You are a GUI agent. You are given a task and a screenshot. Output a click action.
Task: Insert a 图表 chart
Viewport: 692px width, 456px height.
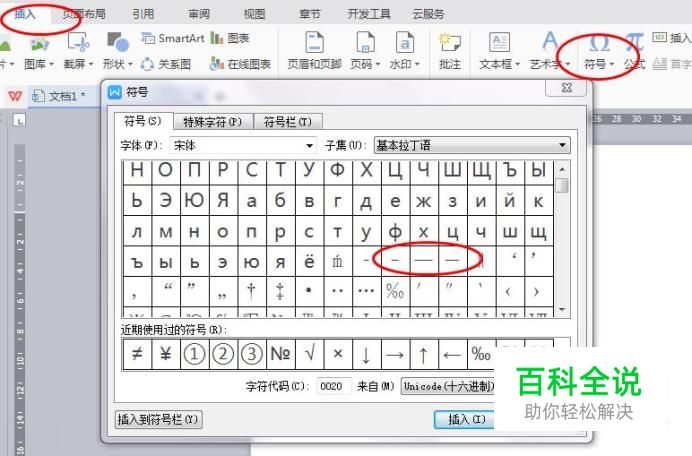pyautogui.click(x=230, y=38)
